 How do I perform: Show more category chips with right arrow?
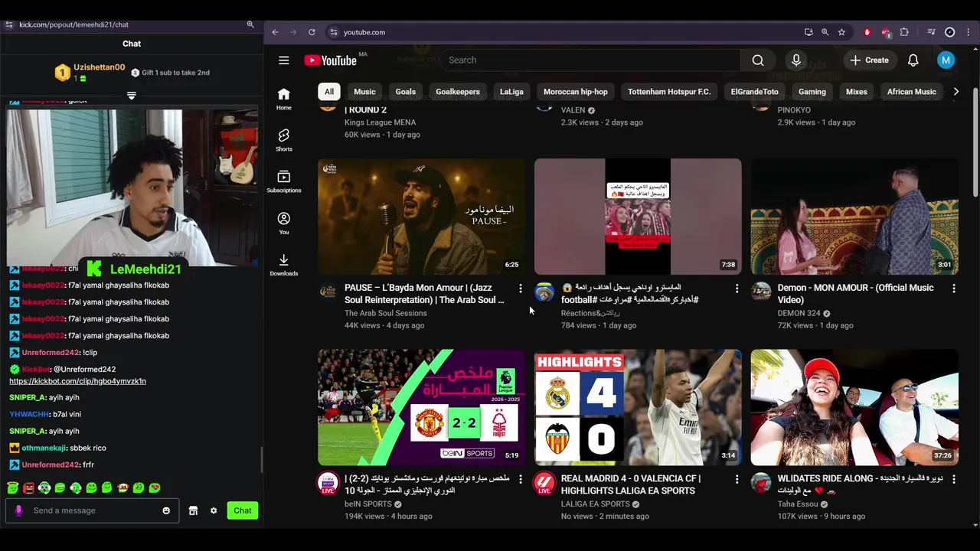955,92
